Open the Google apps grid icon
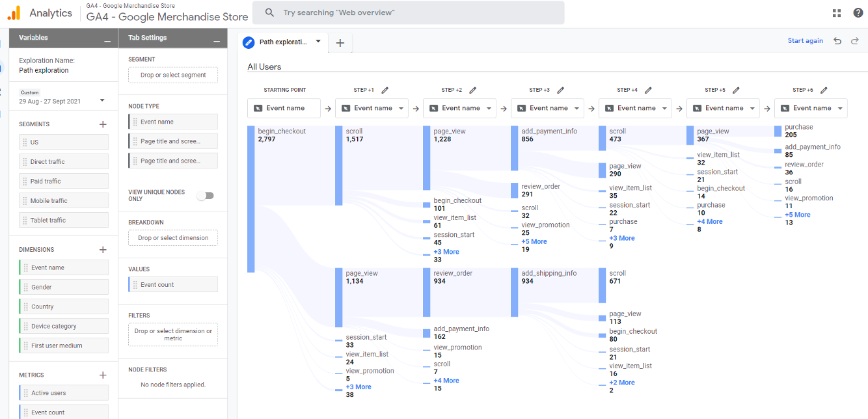Viewport: 868px width, 419px height. pos(837,13)
